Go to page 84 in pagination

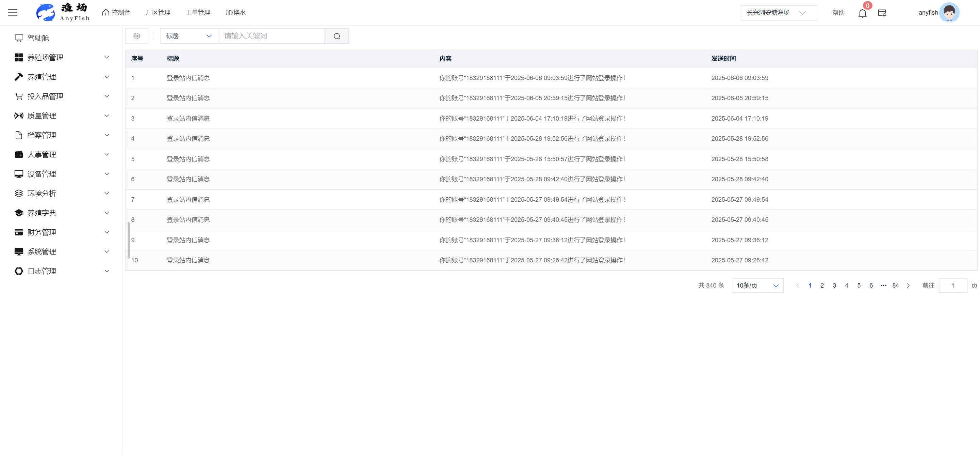click(x=896, y=286)
